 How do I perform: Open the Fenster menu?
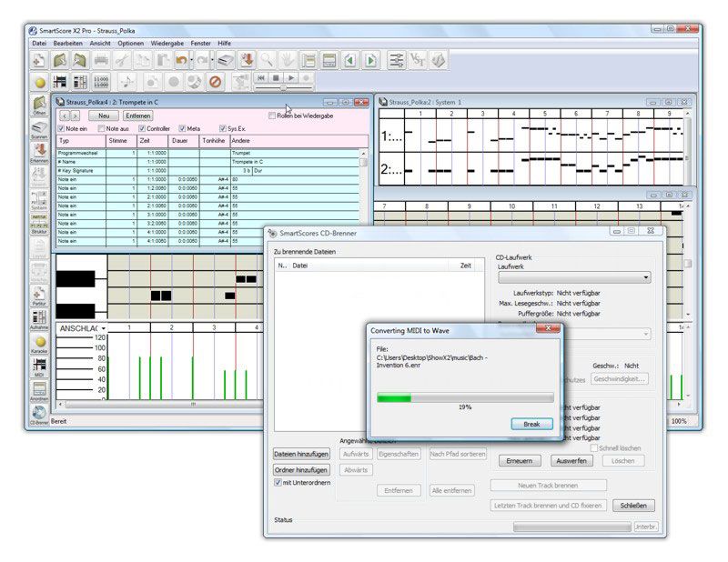coord(200,43)
